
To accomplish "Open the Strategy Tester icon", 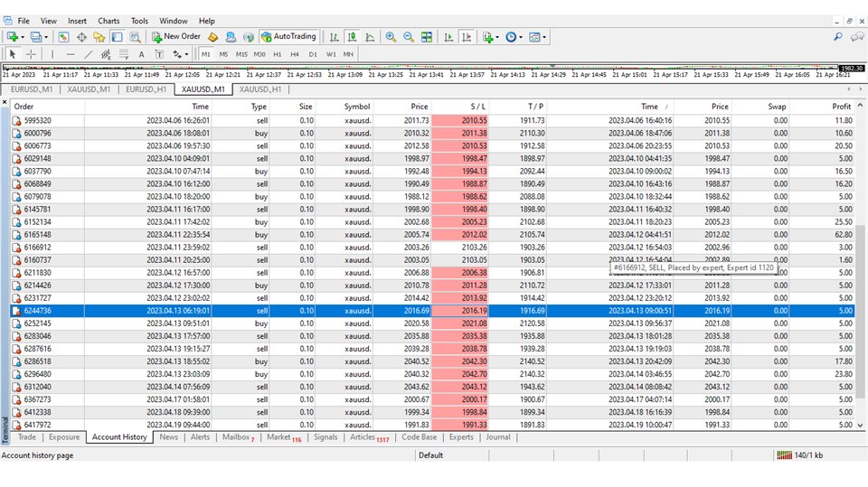I will 135,37.
